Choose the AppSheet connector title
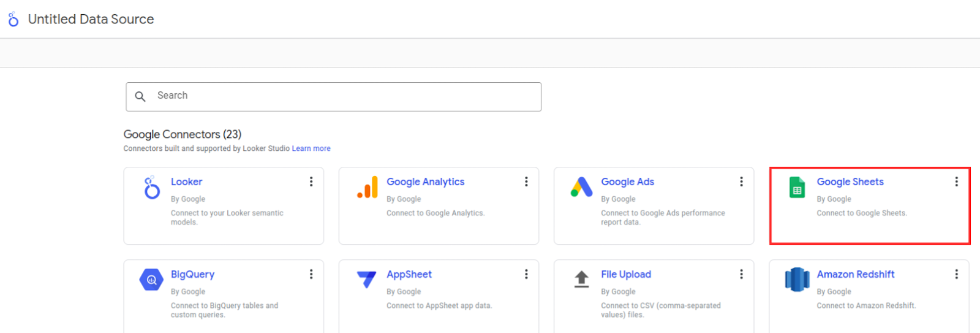The width and height of the screenshot is (980, 333). click(409, 274)
